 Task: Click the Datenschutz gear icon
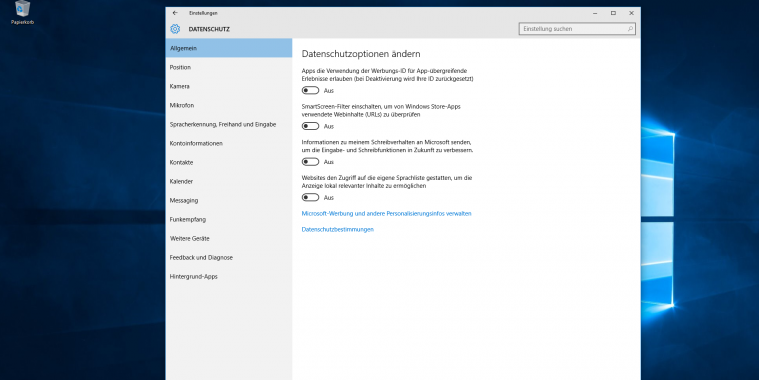(175, 29)
